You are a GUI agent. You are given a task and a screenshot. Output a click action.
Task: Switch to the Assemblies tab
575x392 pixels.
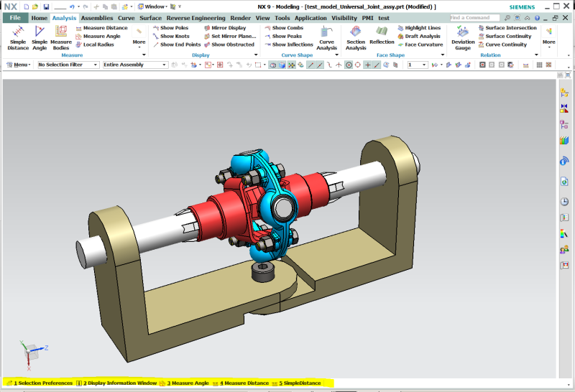tap(97, 18)
